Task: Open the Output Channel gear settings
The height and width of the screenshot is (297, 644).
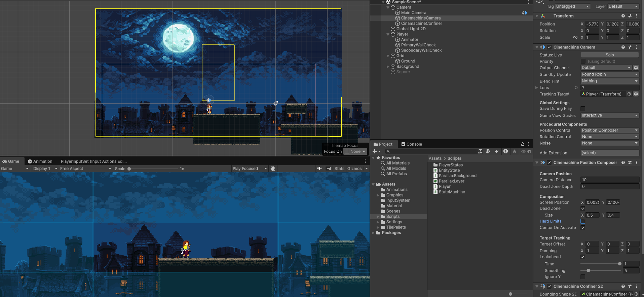Action: point(636,68)
